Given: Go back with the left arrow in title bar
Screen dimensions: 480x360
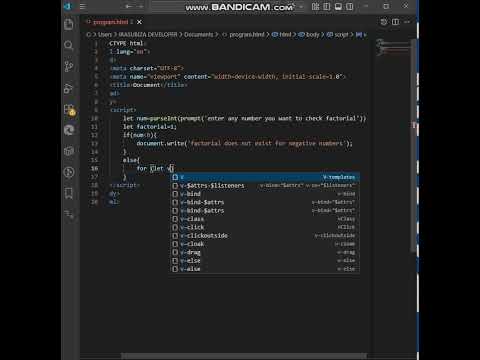Looking at the screenshot, I should (x=129, y=6).
